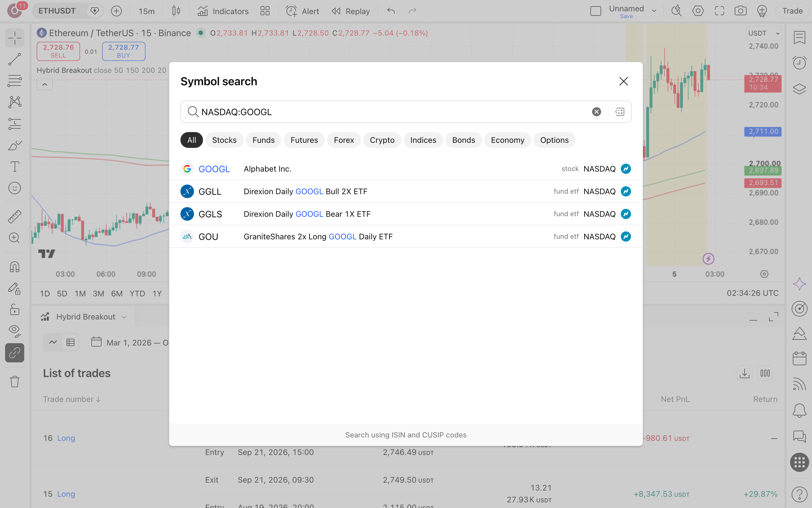Image resolution: width=812 pixels, height=508 pixels.
Task: Toggle hide all drawings eye icon
Action: pyautogui.click(x=14, y=331)
